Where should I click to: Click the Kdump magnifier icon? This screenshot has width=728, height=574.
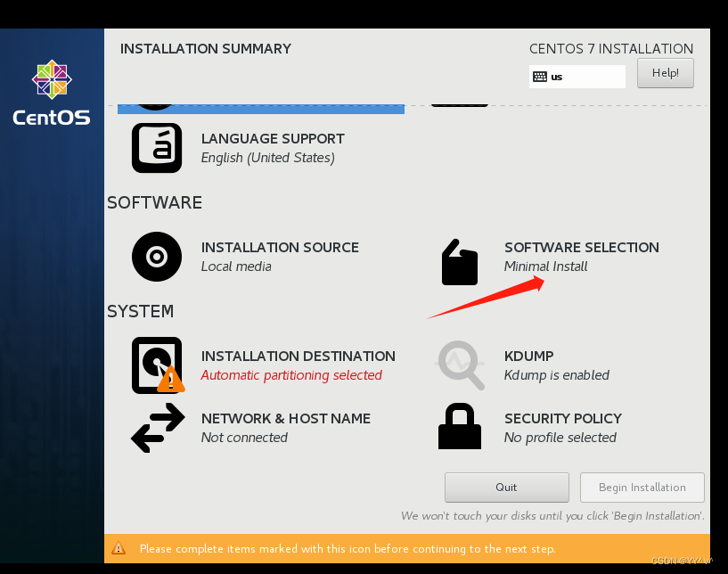point(460,365)
